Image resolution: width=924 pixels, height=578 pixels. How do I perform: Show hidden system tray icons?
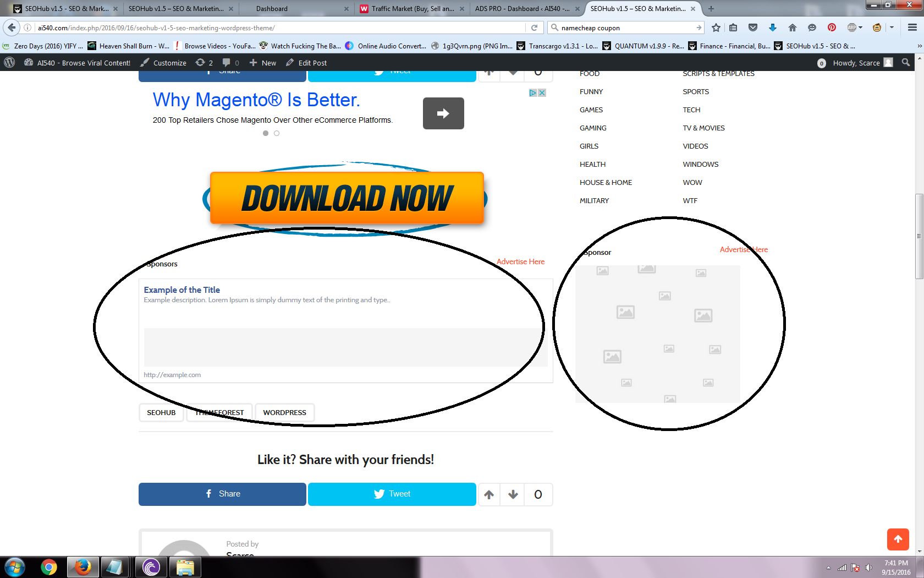[828, 568]
